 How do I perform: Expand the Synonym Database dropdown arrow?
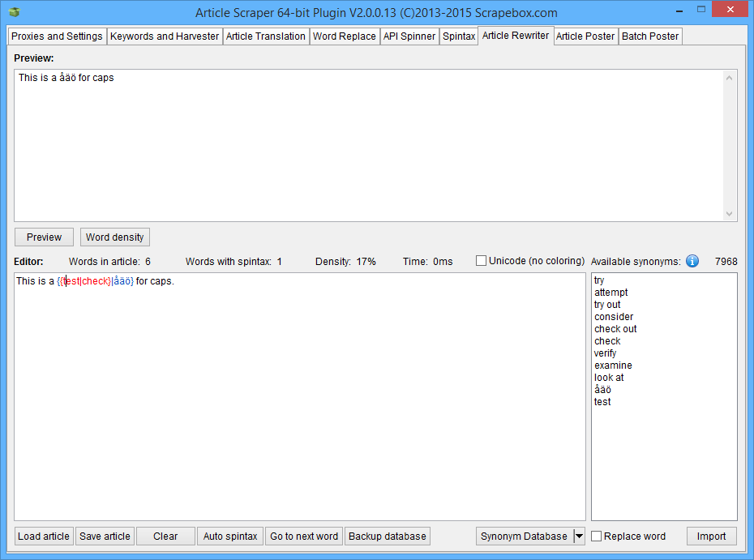coord(580,536)
